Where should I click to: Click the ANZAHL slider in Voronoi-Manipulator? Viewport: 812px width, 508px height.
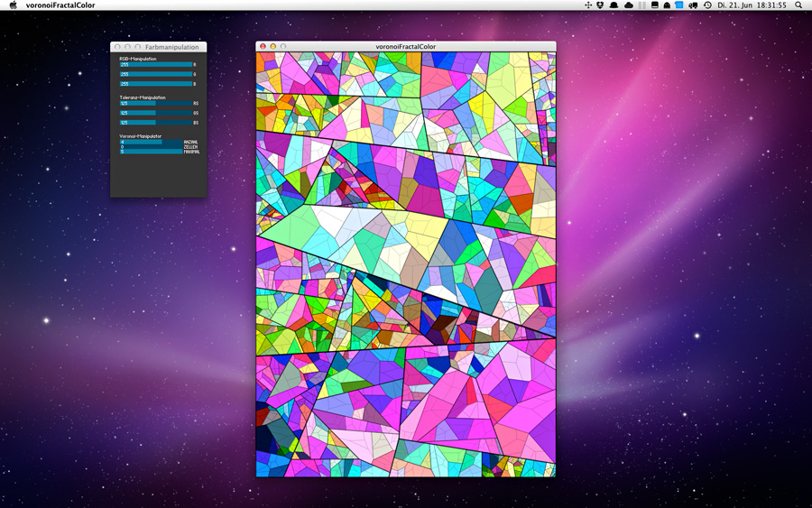click(151, 142)
